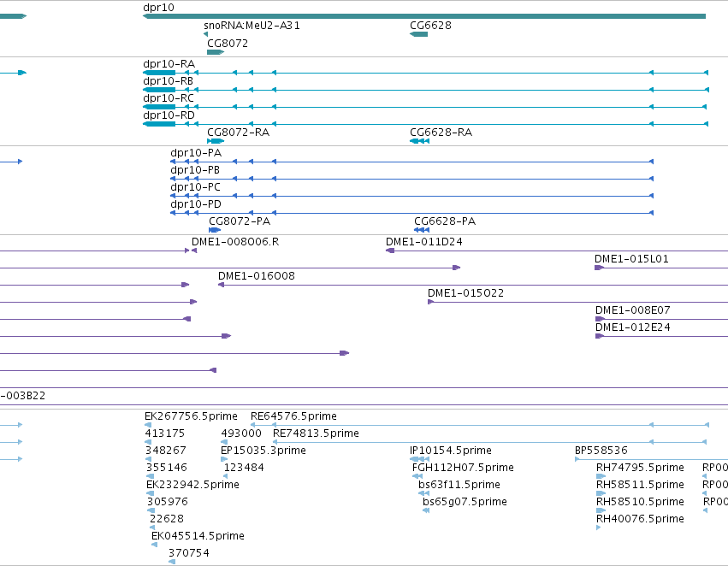This screenshot has height=566, width=728.
Task: Click the snoRNA:MeU2-A31 gene label
Action: coord(252,26)
